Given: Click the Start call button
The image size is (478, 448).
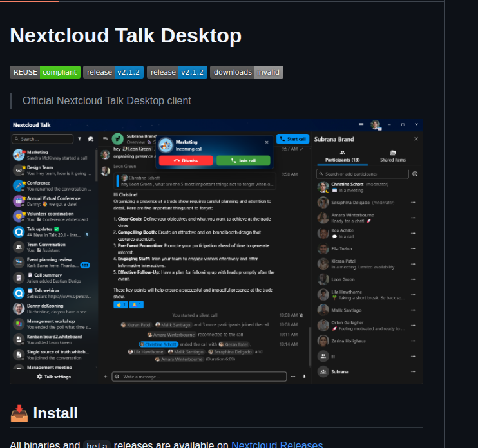Looking at the screenshot, I should 292,139.
